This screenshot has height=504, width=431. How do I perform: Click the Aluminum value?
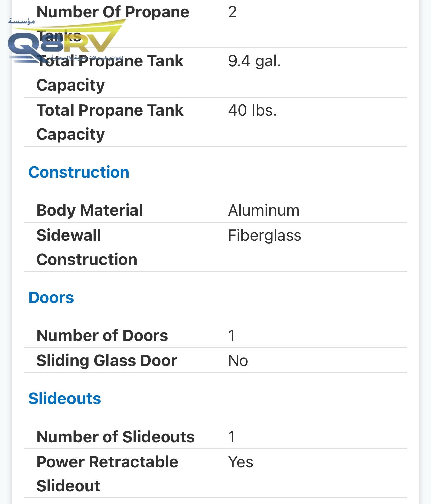(264, 211)
